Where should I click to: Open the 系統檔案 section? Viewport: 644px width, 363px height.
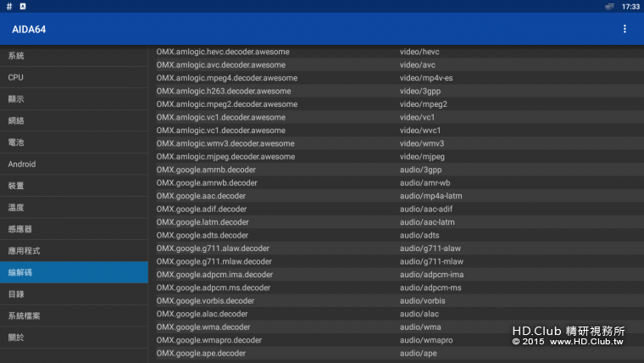[74, 316]
